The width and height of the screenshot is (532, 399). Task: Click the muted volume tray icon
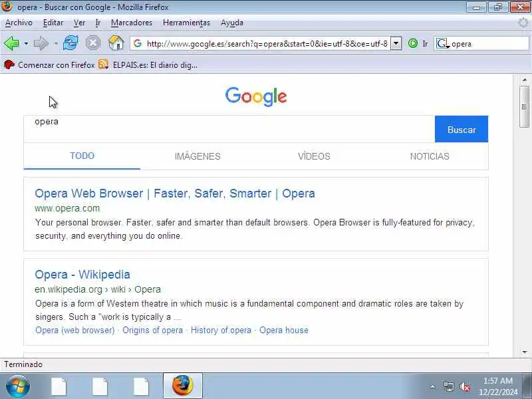465,387
